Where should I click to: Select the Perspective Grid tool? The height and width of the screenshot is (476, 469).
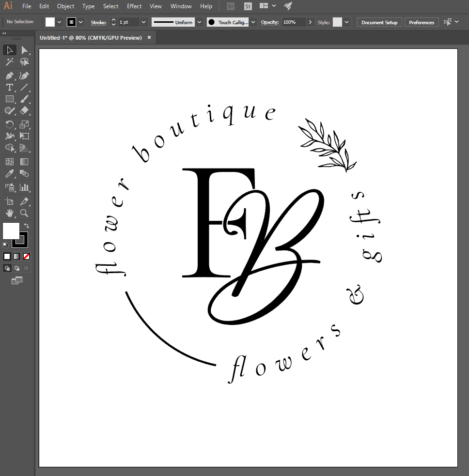24,148
